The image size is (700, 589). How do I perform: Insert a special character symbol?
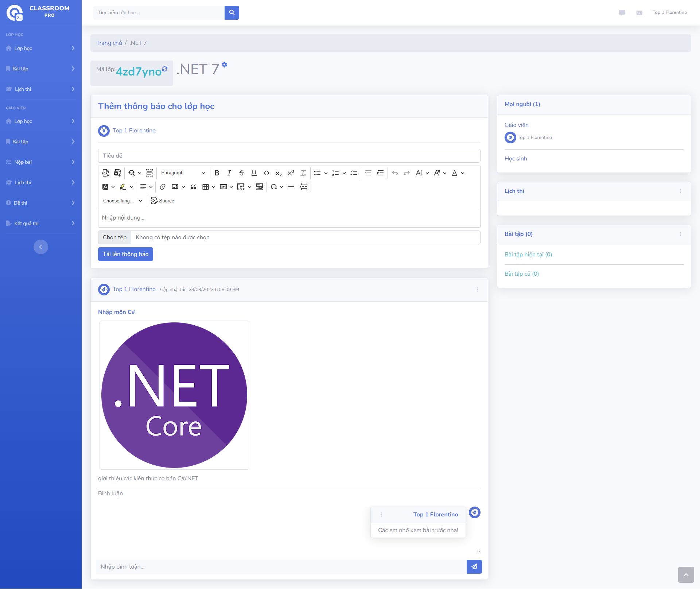point(275,187)
